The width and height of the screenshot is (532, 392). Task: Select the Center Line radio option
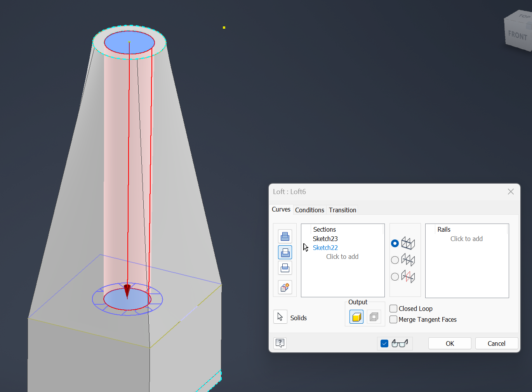point(395,260)
